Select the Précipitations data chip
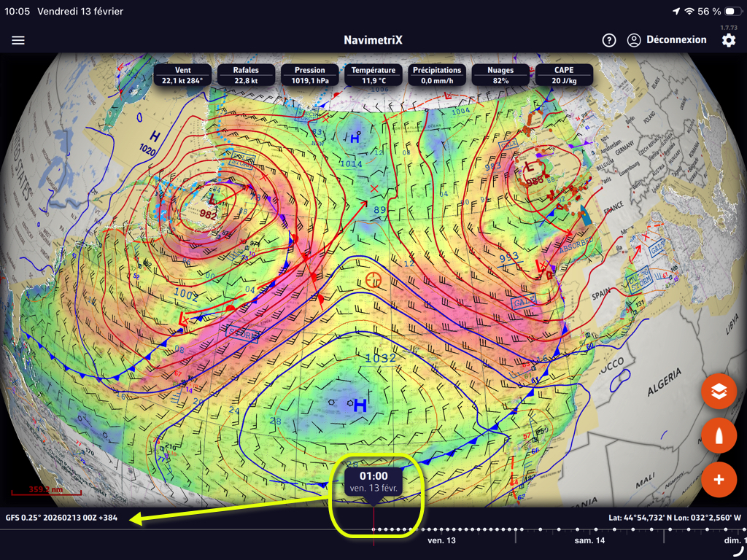This screenshot has width=747, height=560. tap(437, 75)
